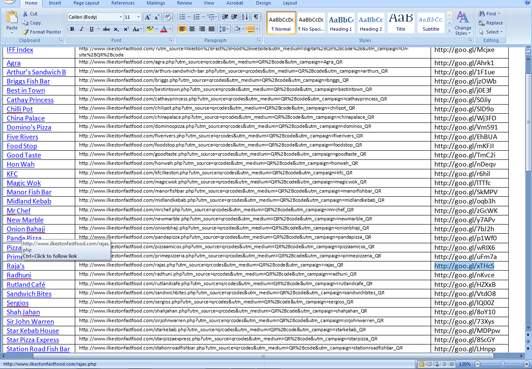Click the Copy button in Clipboard group
Viewport: 532px width, 369px height.
click(32, 23)
